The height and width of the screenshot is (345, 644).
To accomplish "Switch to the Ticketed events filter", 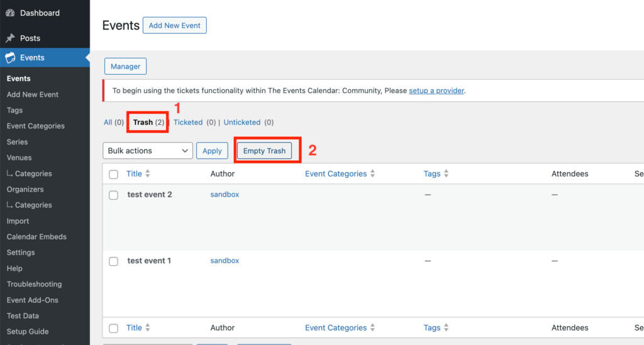I will coord(188,123).
